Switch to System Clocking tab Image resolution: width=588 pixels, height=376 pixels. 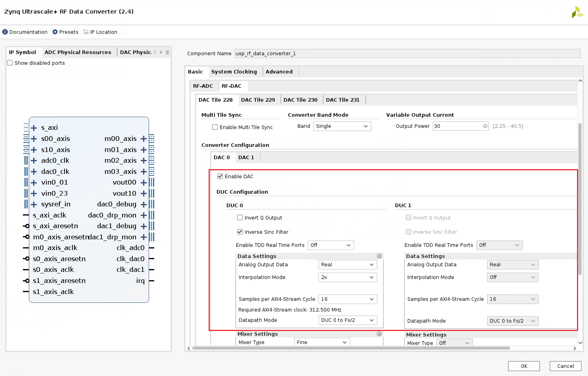coord(234,72)
